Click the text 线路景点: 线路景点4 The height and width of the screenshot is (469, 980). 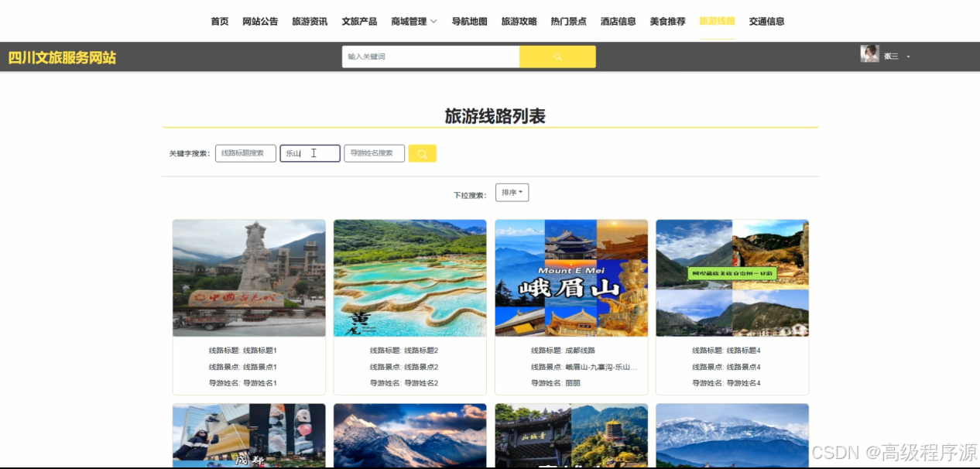click(x=726, y=367)
